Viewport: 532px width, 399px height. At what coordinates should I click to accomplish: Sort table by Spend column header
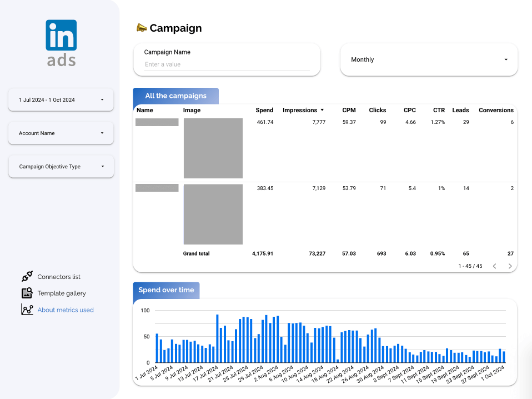click(x=264, y=110)
